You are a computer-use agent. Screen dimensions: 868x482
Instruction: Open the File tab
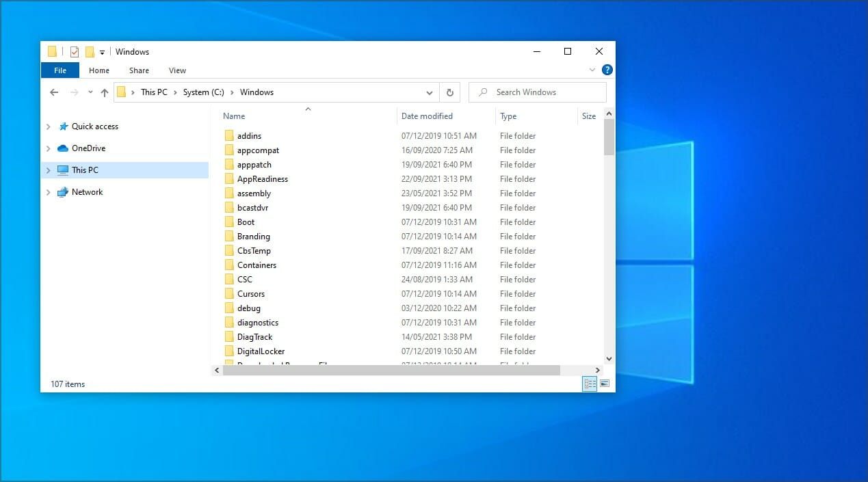[60, 70]
